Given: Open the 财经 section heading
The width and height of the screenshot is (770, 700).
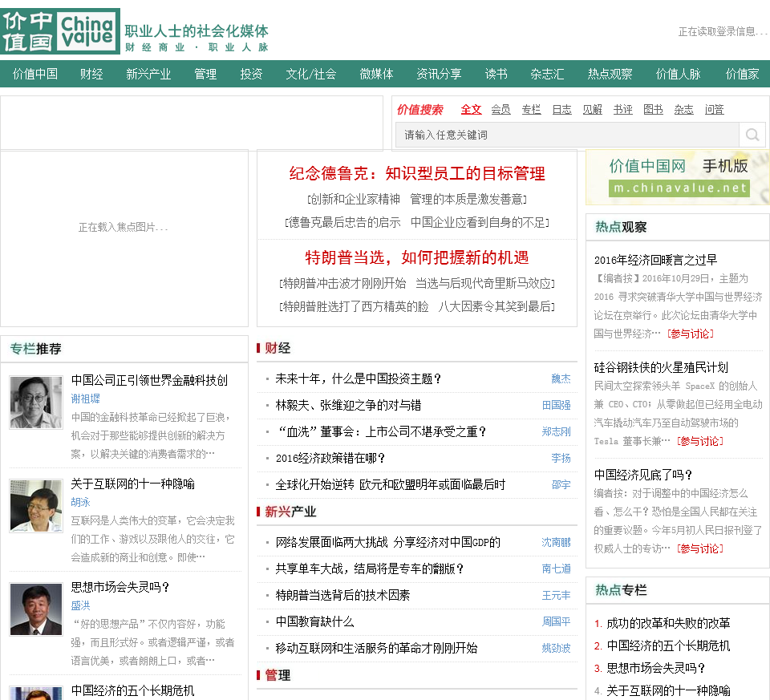Looking at the screenshot, I should pos(278,348).
